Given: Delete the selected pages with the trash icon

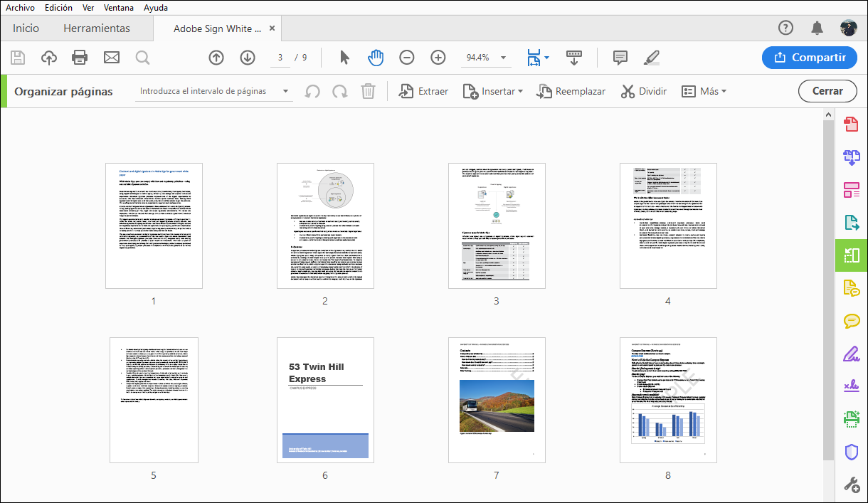Looking at the screenshot, I should point(368,91).
